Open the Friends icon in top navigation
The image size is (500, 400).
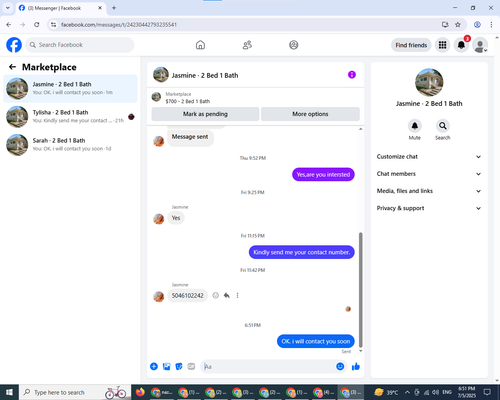click(247, 45)
